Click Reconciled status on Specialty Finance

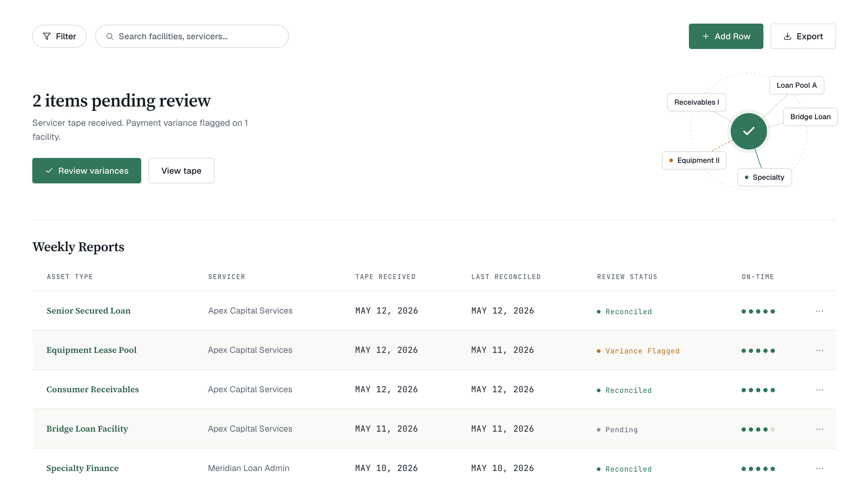pos(624,469)
